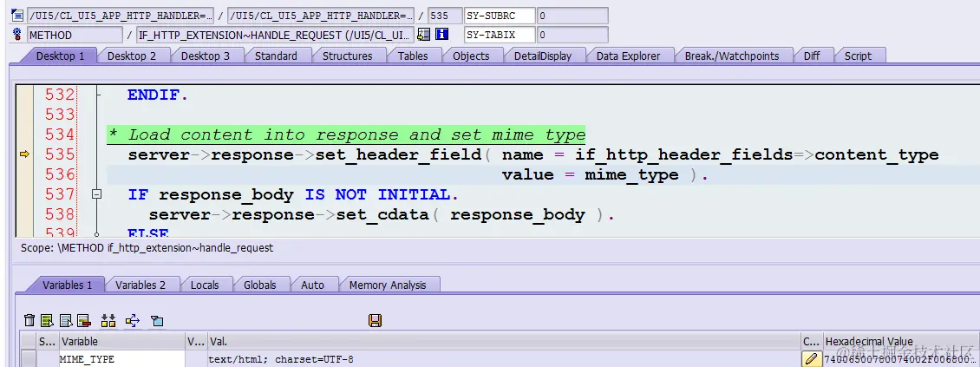Click the navigate-to-source icon beside method name

pyautogui.click(x=424, y=35)
